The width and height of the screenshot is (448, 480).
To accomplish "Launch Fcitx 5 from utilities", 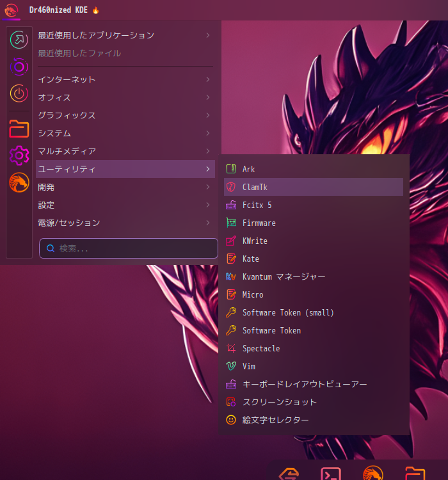I will pyautogui.click(x=313, y=205).
